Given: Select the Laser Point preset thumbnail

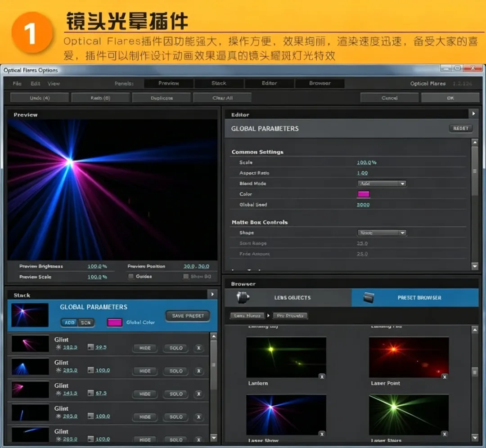Looking at the screenshot, I should click(409, 357).
